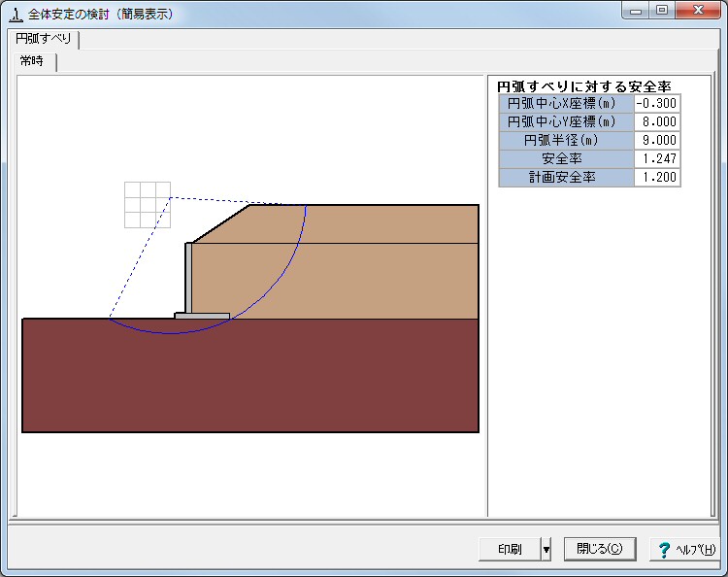Click the 円弧中心X座標(m) label cell
Viewport: 728px width, 577px height.
tap(566, 103)
